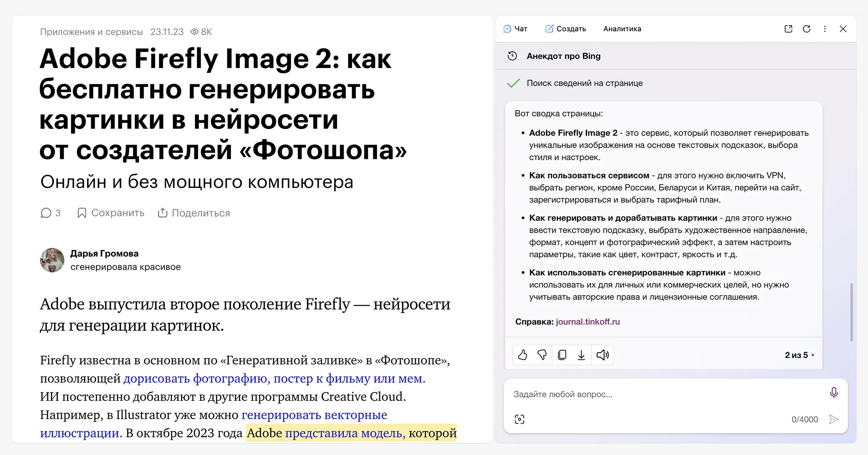Screen dimensions: 868x455
Task: Open the Аналитика tab
Action: [622, 29]
